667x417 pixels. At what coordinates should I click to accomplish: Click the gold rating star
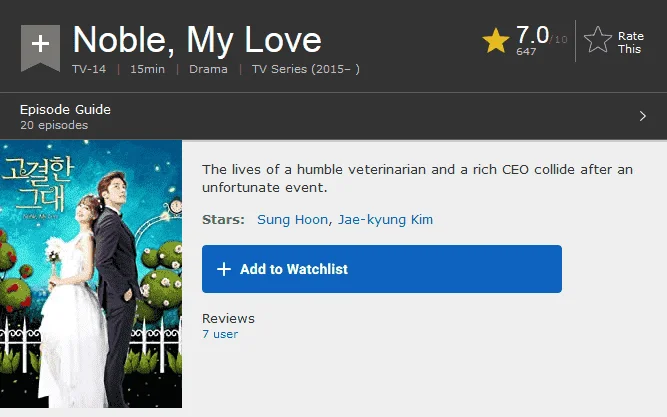click(496, 41)
